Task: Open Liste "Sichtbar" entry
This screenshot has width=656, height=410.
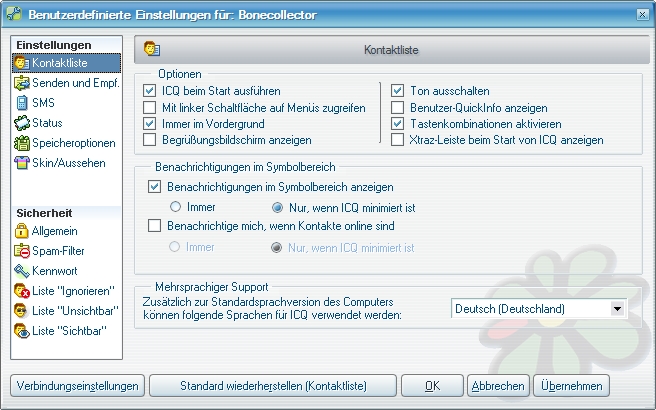Action: point(67,331)
